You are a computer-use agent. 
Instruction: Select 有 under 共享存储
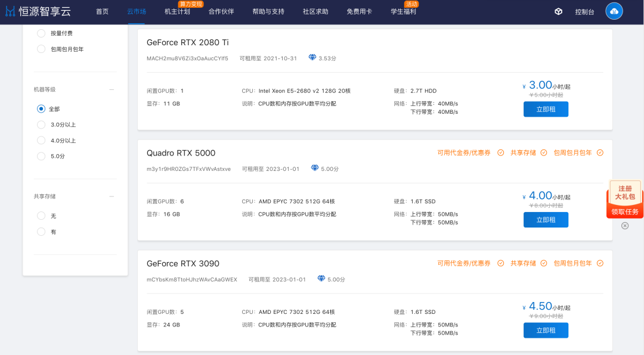tap(41, 232)
